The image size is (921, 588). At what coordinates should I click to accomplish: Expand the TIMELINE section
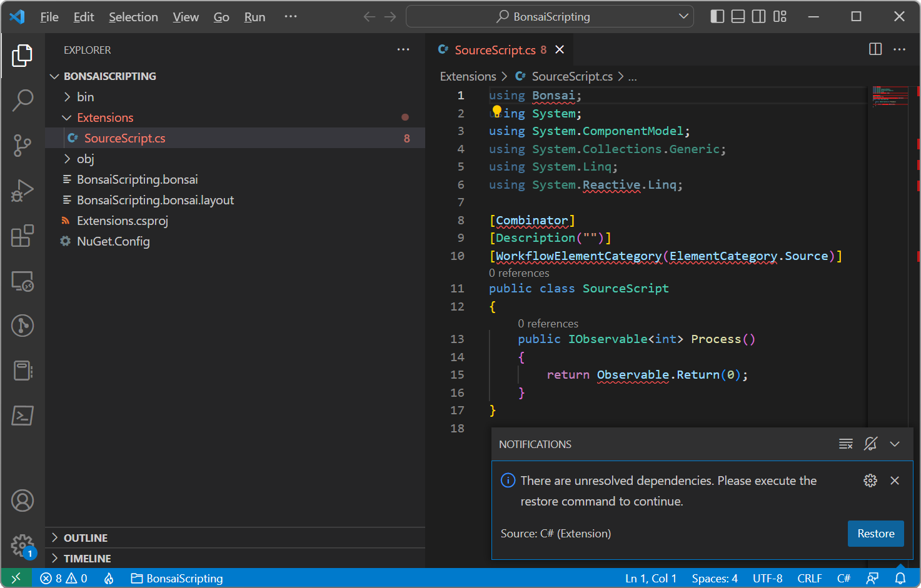[235, 559]
